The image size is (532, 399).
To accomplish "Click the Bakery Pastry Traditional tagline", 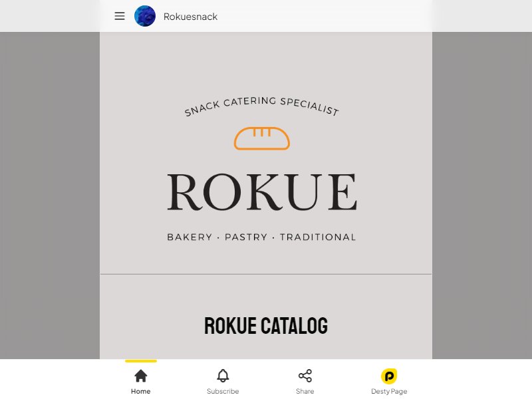I will [x=261, y=237].
